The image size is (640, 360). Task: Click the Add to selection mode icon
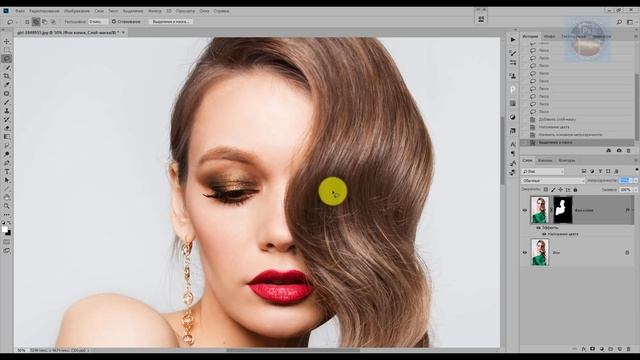[36, 22]
